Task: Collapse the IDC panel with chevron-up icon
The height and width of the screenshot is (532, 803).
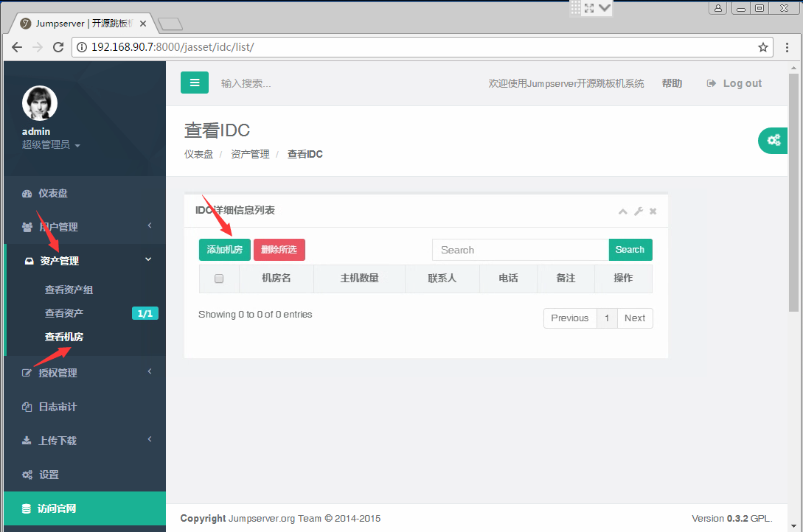Action: pyautogui.click(x=623, y=211)
